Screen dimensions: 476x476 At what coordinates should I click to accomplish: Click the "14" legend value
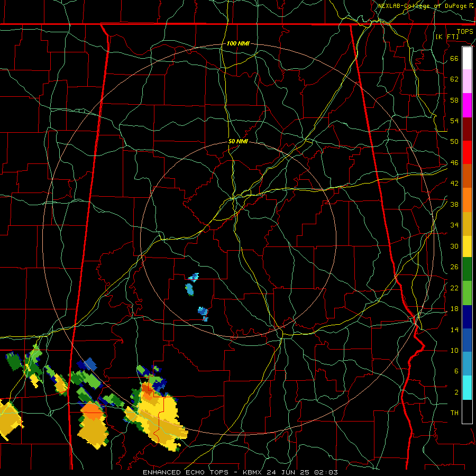tap(454, 329)
